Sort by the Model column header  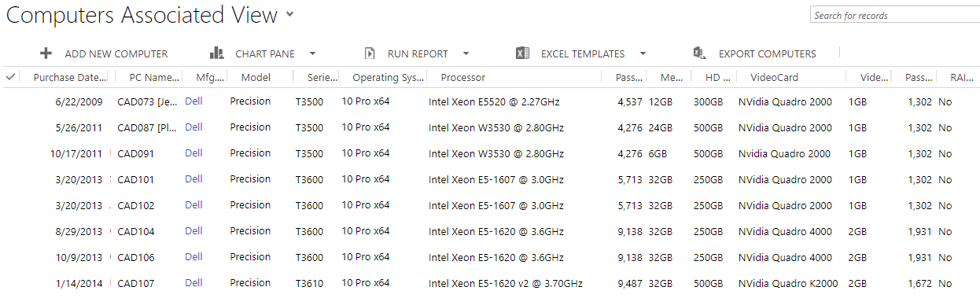[x=256, y=77]
